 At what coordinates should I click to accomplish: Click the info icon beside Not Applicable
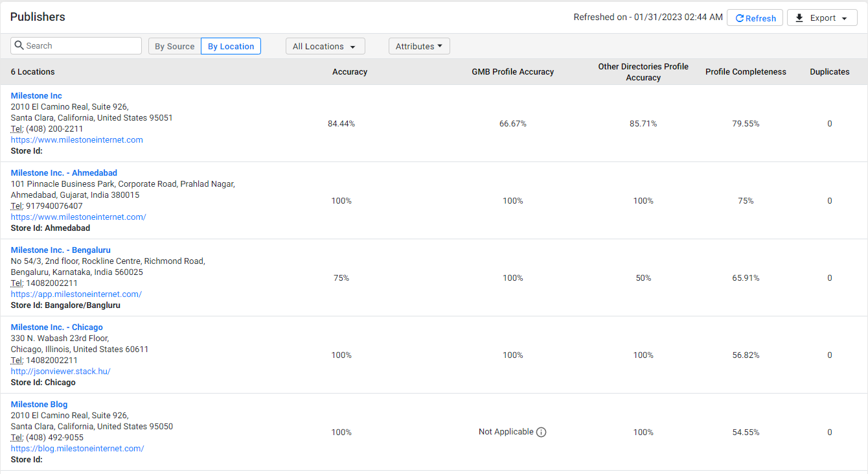(542, 433)
